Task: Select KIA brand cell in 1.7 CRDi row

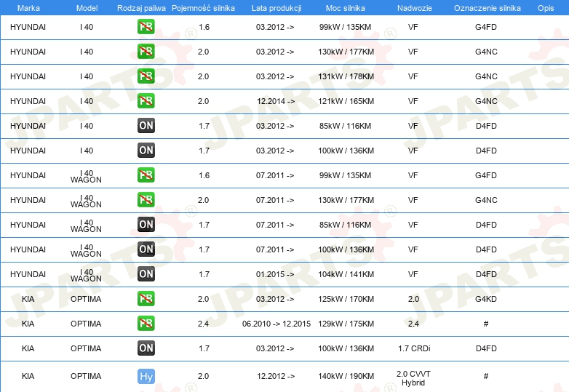Action: coord(28,348)
